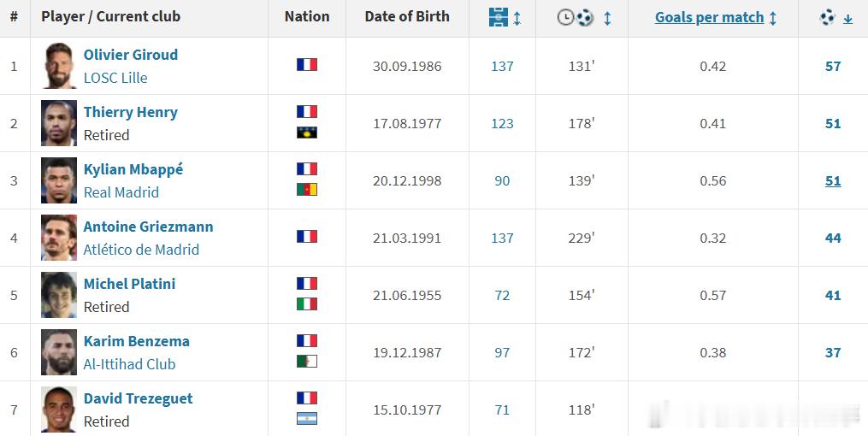Open Kylian Mbappé's 51 goals link
This screenshot has width=868, height=436.
coord(833,181)
